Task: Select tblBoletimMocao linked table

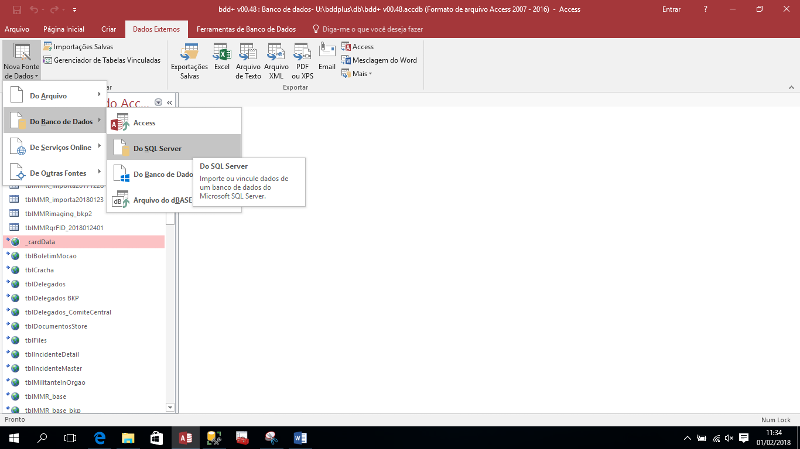Action: tap(84, 256)
